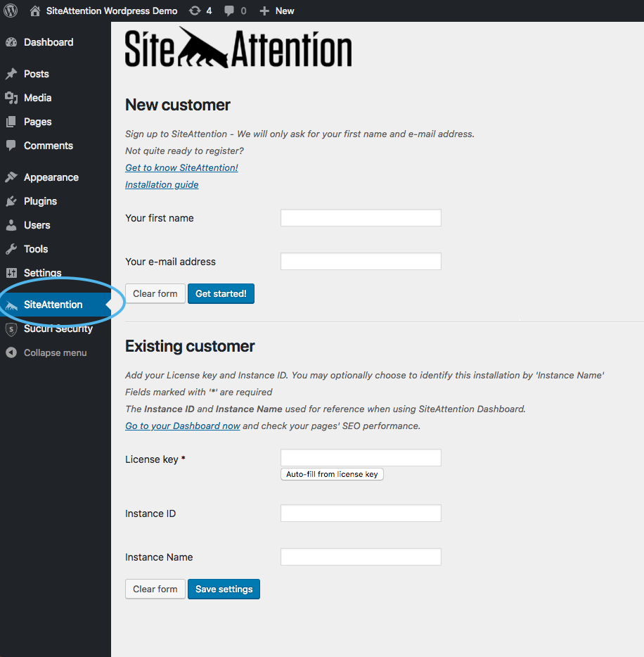Image resolution: width=644 pixels, height=657 pixels.
Task: Click the comments bubble icon in admin bar
Action: point(229,11)
